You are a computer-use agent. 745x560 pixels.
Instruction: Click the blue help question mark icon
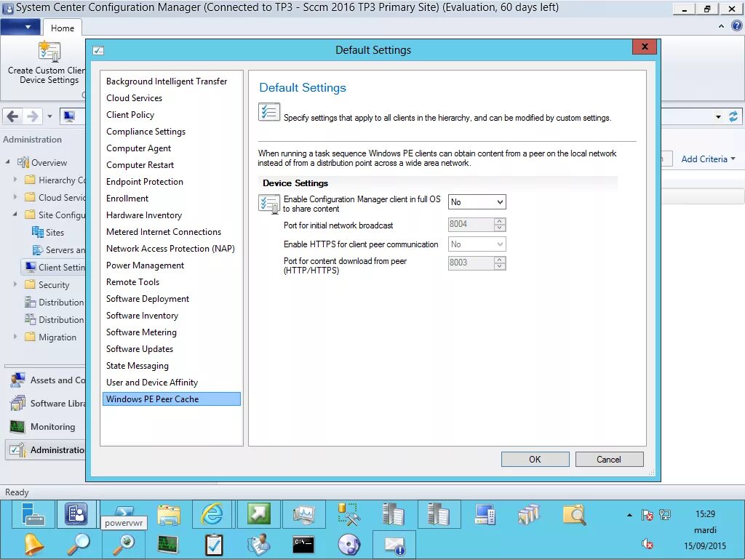[736, 26]
